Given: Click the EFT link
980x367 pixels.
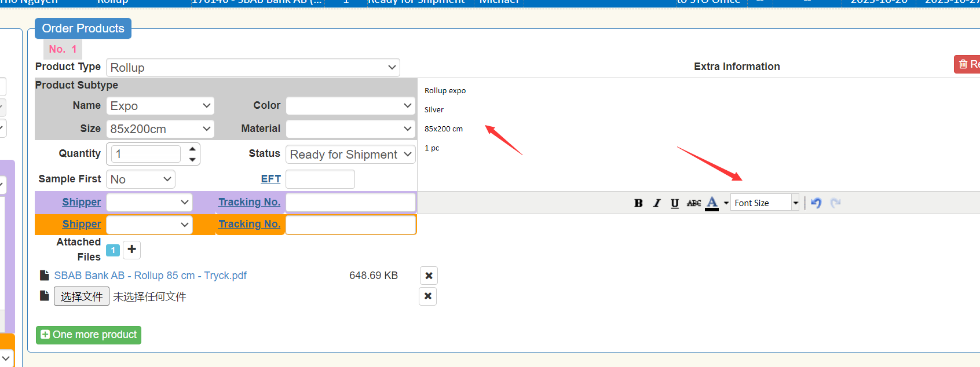Looking at the screenshot, I should [x=270, y=179].
